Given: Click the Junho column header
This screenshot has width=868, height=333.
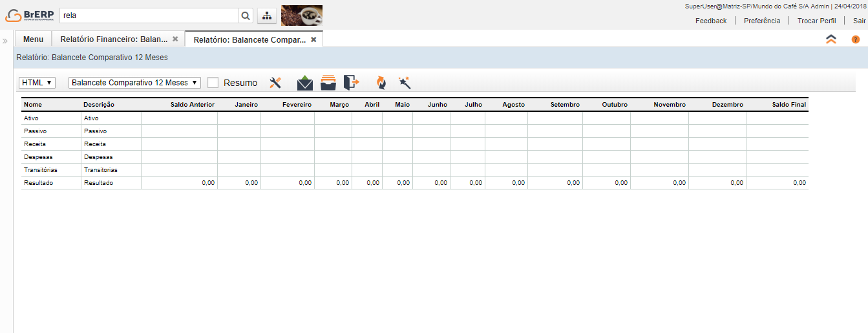Looking at the screenshot, I should 438,104.
